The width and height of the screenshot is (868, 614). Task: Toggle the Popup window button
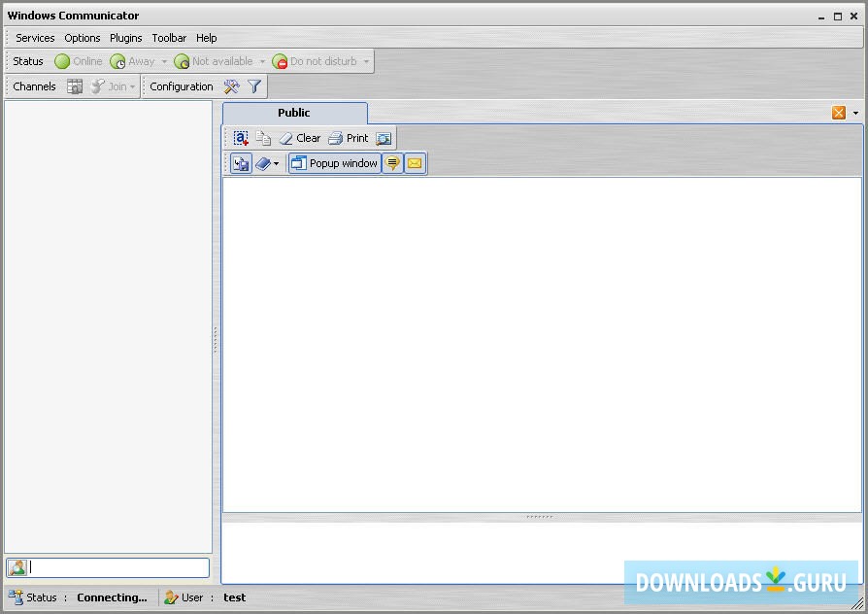[335, 163]
